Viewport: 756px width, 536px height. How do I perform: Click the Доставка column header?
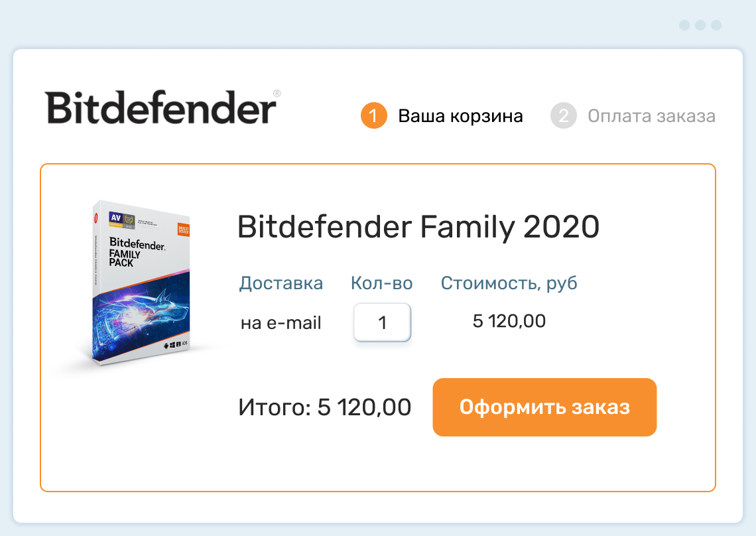(x=281, y=283)
